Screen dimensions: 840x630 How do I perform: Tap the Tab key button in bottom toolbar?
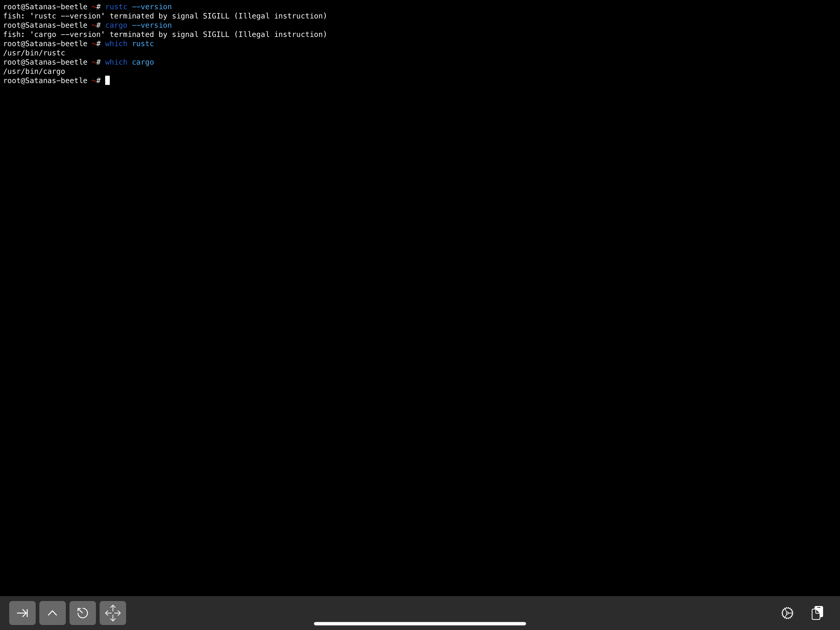22,613
